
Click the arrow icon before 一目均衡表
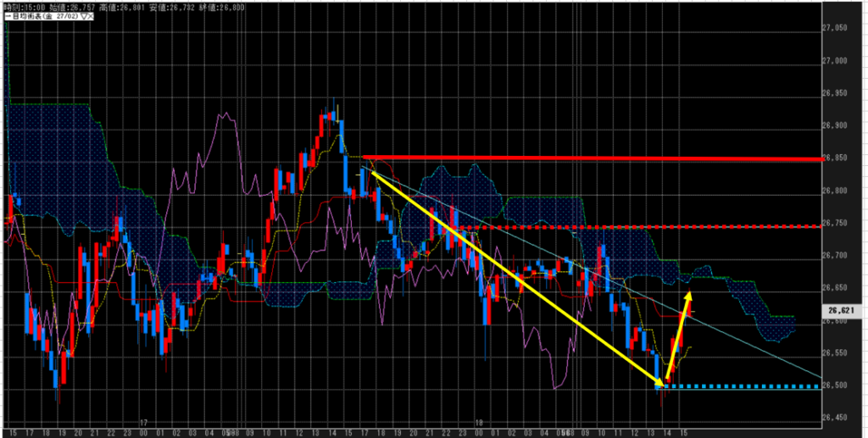coord(5,16)
